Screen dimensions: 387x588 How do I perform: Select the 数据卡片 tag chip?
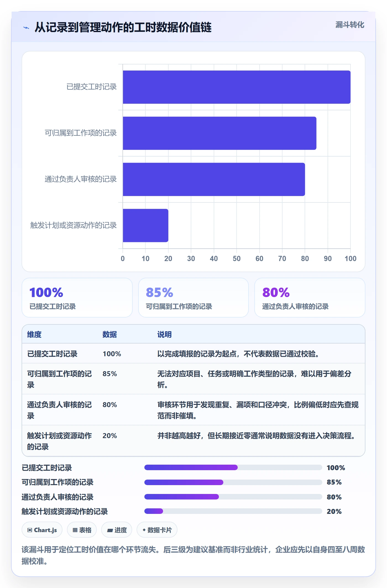[157, 530]
